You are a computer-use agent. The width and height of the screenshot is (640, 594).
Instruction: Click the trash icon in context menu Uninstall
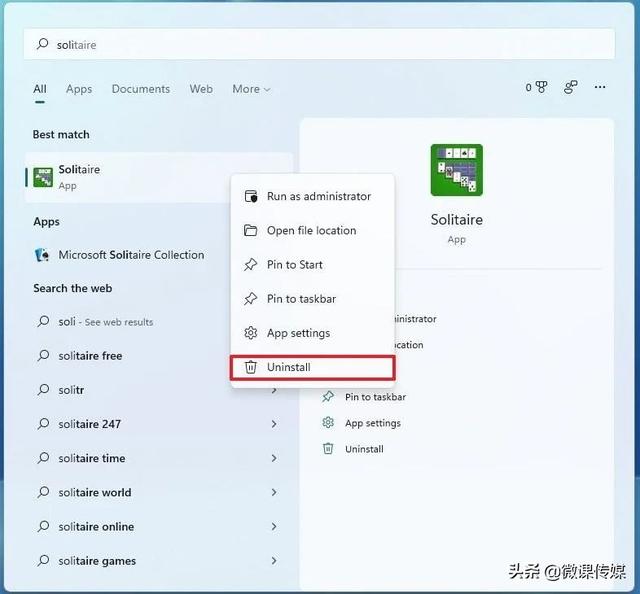click(250, 367)
